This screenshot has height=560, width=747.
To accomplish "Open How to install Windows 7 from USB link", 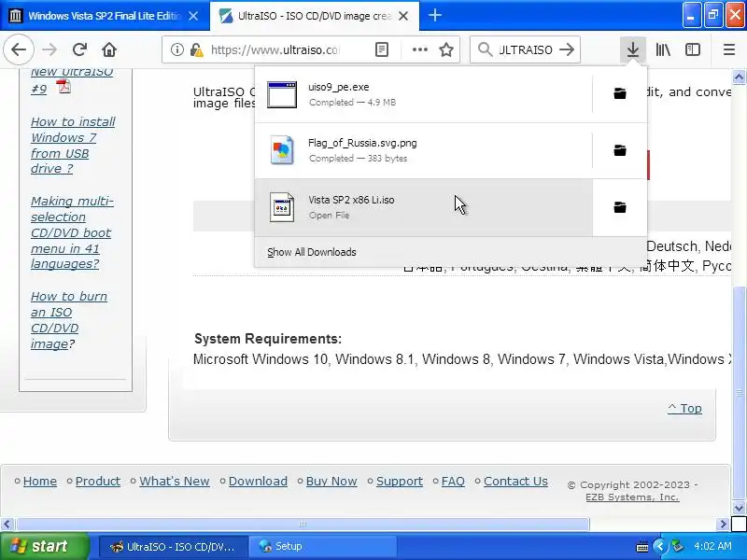I will (x=73, y=146).
